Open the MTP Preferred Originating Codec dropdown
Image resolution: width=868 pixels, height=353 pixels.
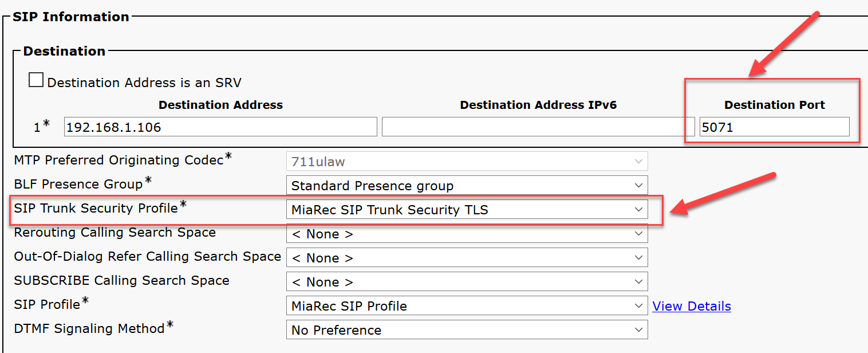467,162
